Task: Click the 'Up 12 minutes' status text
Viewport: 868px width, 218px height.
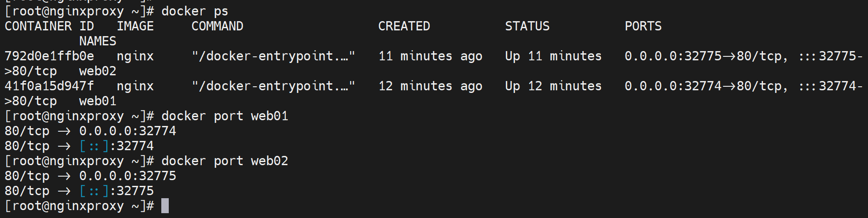Action: pyautogui.click(x=553, y=86)
